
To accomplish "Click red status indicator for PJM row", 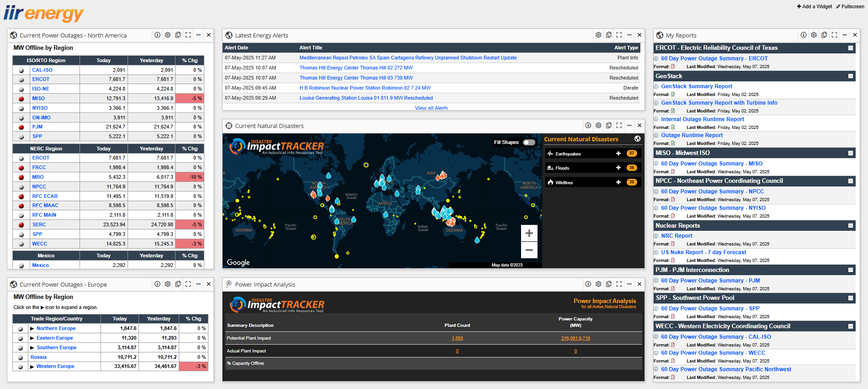I will 21,127.
